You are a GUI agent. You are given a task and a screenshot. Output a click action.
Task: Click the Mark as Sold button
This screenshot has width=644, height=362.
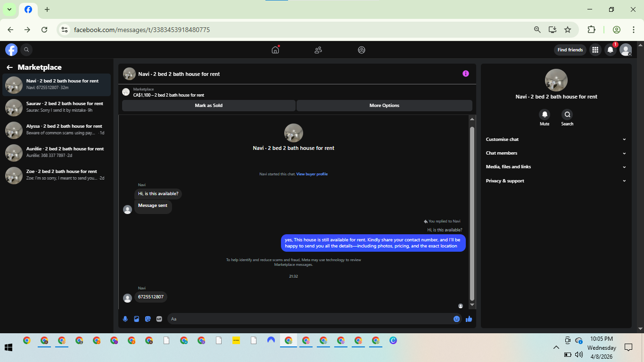(x=209, y=106)
